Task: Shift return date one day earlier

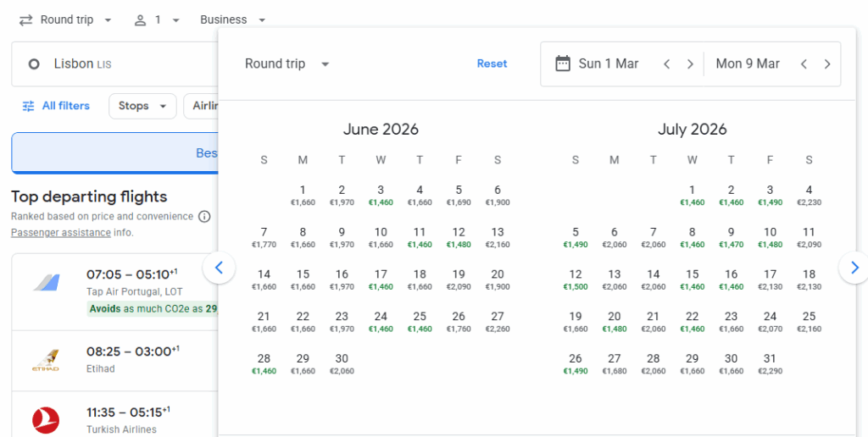Action: tap(804, 64)
